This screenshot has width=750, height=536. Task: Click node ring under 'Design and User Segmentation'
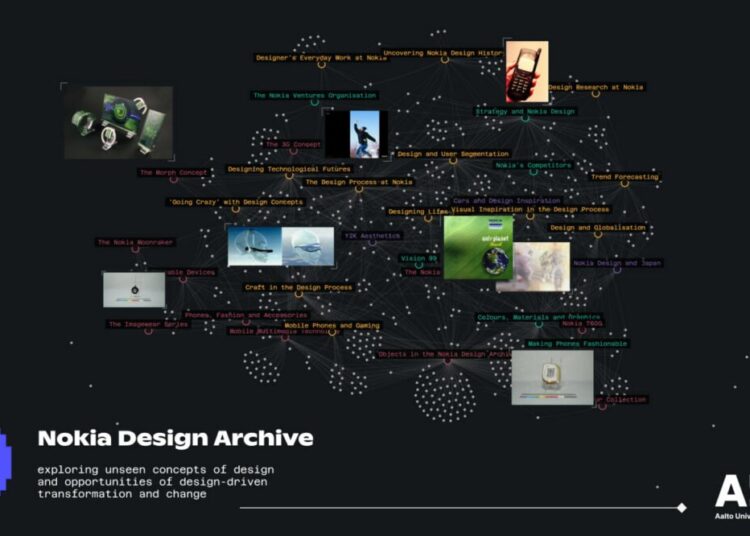[x=453, y=161]
